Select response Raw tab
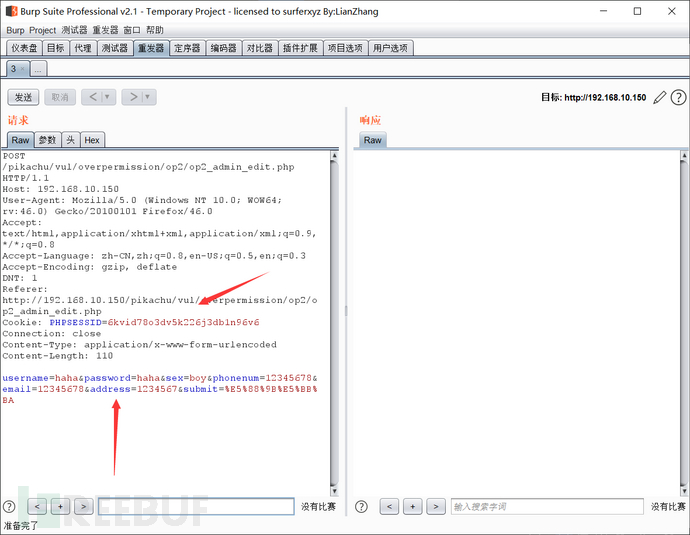The image size is (690, 535). pos(372,140)
